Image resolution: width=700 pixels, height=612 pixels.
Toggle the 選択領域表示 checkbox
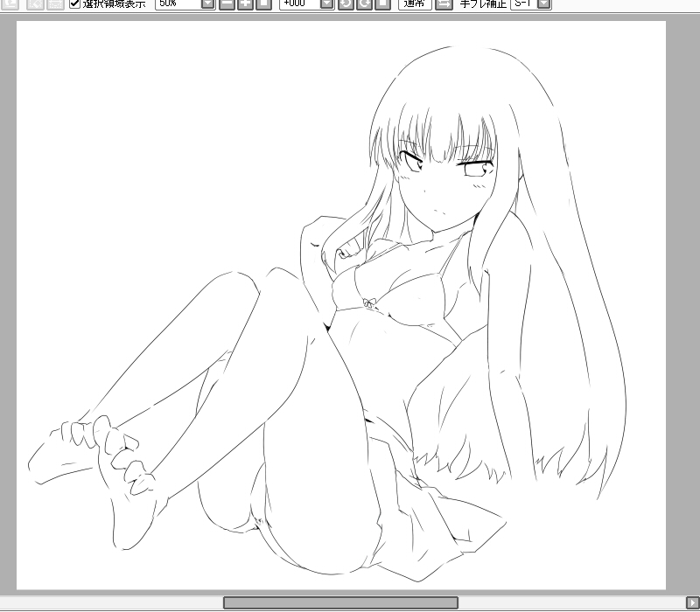[74, 3]
